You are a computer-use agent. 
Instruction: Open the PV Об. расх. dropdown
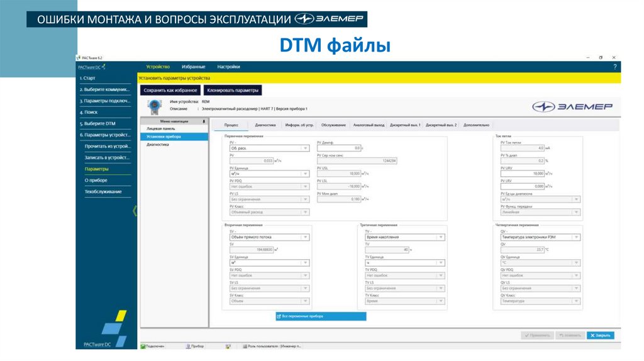click(x=306, y=148)
